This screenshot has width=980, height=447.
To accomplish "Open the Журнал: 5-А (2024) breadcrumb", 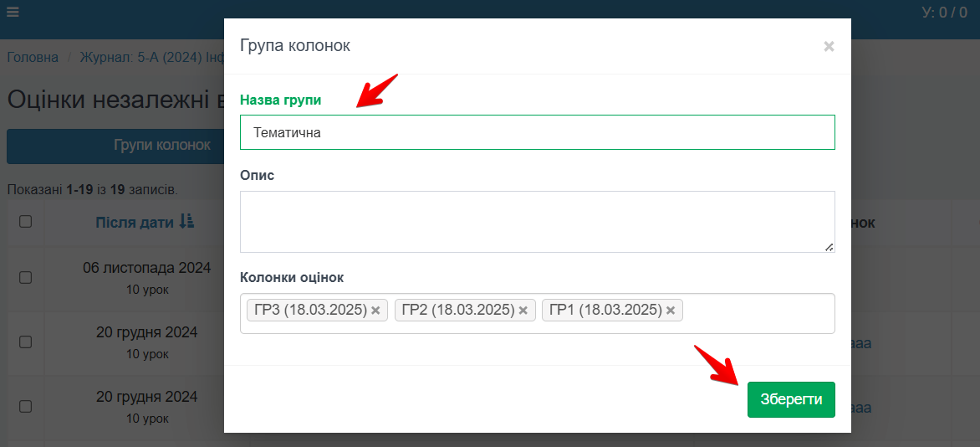I will [x=151, y=58].
